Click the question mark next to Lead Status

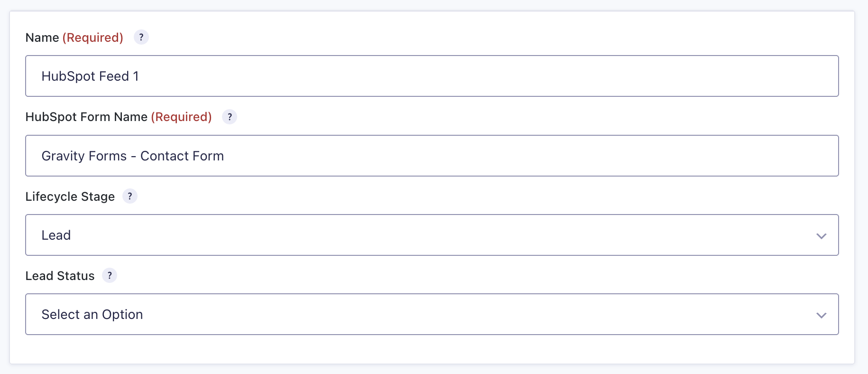110,275
